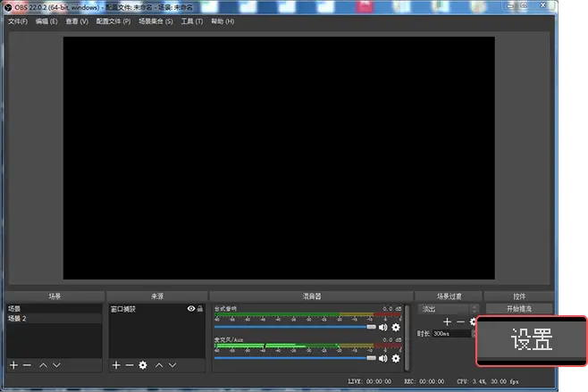Click the 时长 300ms duration field
The image size is (588, 392).
452,334
